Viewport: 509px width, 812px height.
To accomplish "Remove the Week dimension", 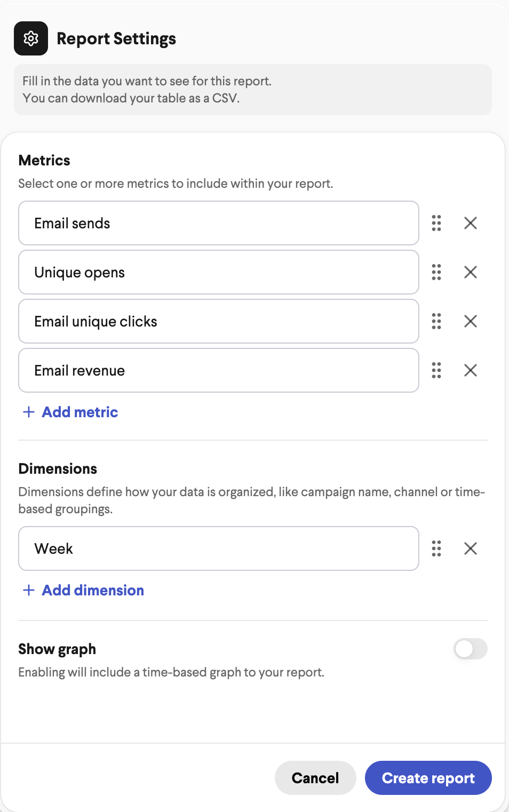I will coord(471,548).
